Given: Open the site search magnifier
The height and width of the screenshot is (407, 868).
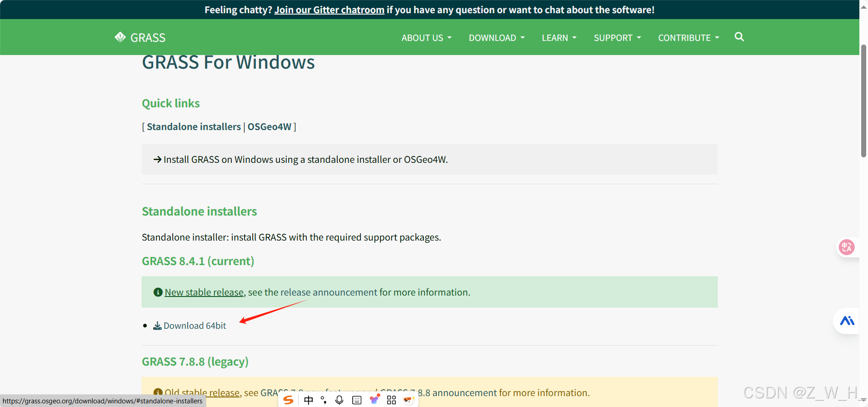Looking at the screenshot, I should (739, 37).
